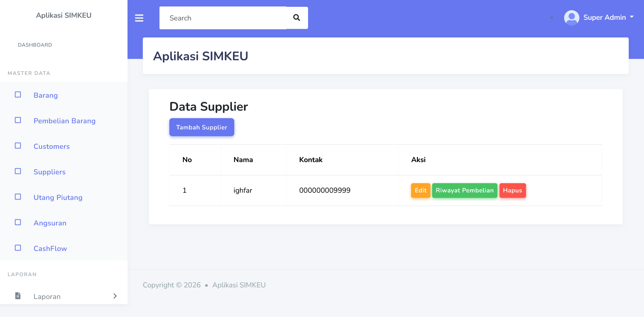Click the Tambah Supplier button
644x317 pixels.
coord(202,127)
